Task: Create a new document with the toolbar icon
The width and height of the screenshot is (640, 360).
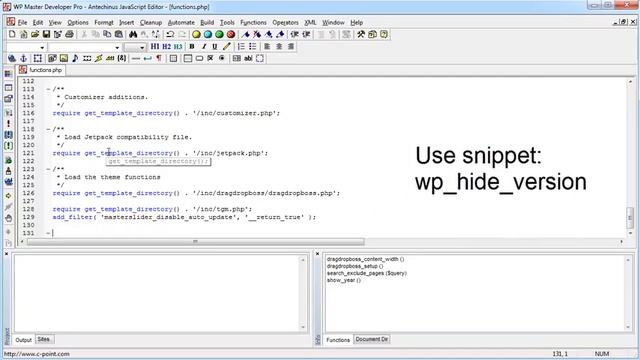Action: point(12,34)
